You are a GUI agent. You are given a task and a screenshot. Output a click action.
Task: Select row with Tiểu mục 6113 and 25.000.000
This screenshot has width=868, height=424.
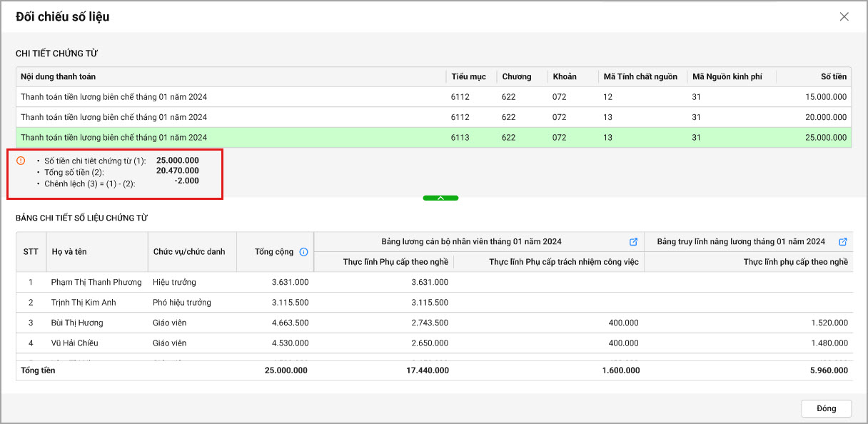click(434, 137)
